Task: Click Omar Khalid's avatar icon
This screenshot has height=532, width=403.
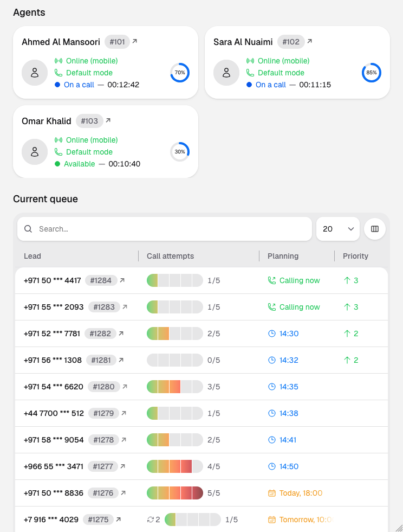Action: 35,152
